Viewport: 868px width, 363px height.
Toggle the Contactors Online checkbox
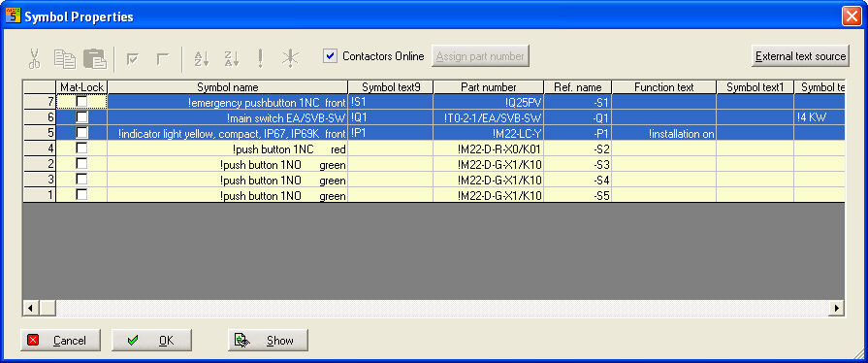pyautogui.click(x=331, y=56)
